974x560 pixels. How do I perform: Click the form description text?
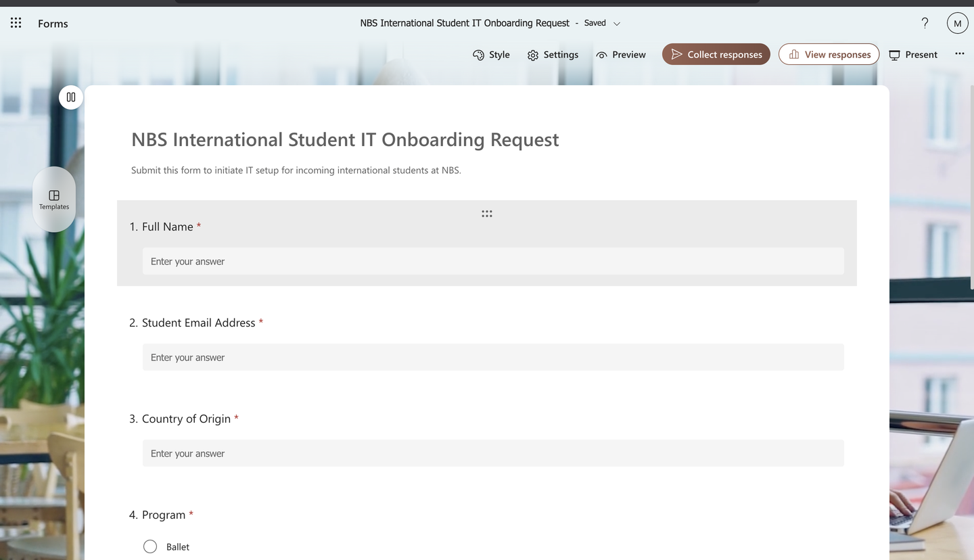coord(296,170)
